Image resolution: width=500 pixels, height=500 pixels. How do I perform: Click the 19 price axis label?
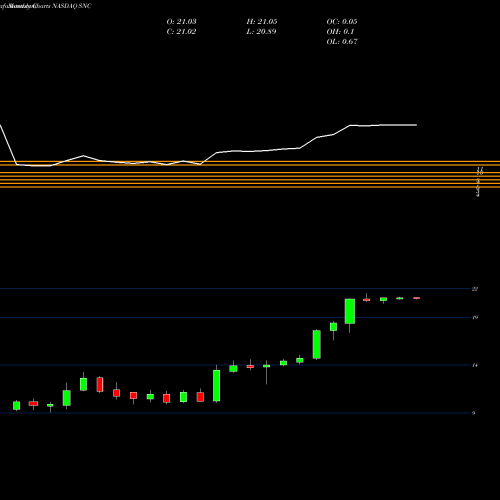pos(475,317)
